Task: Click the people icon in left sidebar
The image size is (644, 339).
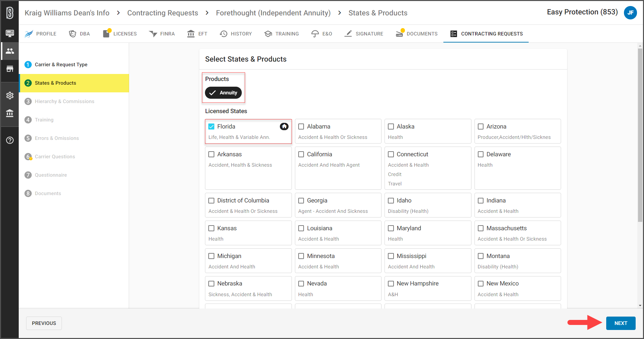Action: [x=10, y=51]
